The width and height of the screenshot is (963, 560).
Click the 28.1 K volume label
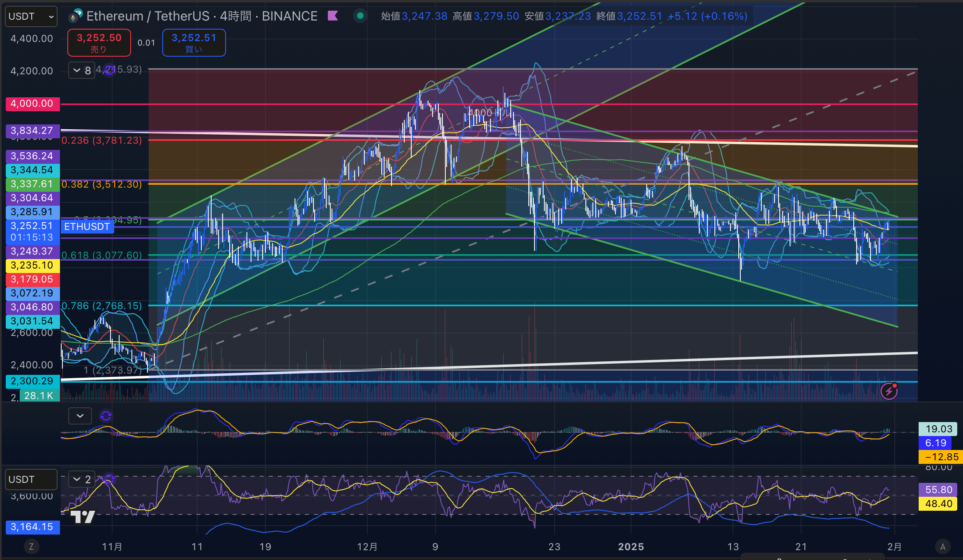39,396
